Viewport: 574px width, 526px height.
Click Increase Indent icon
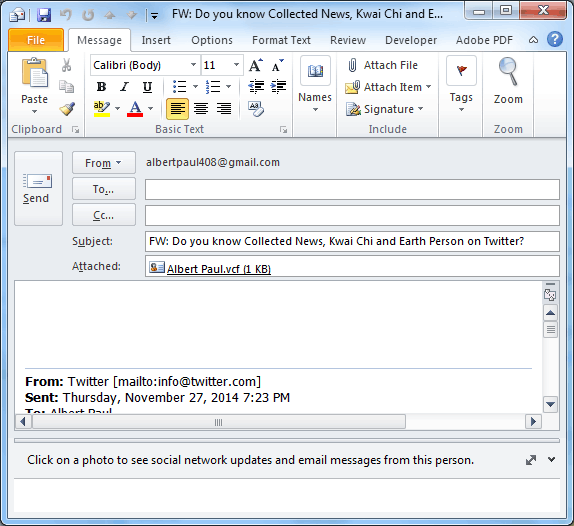[278, 87]
